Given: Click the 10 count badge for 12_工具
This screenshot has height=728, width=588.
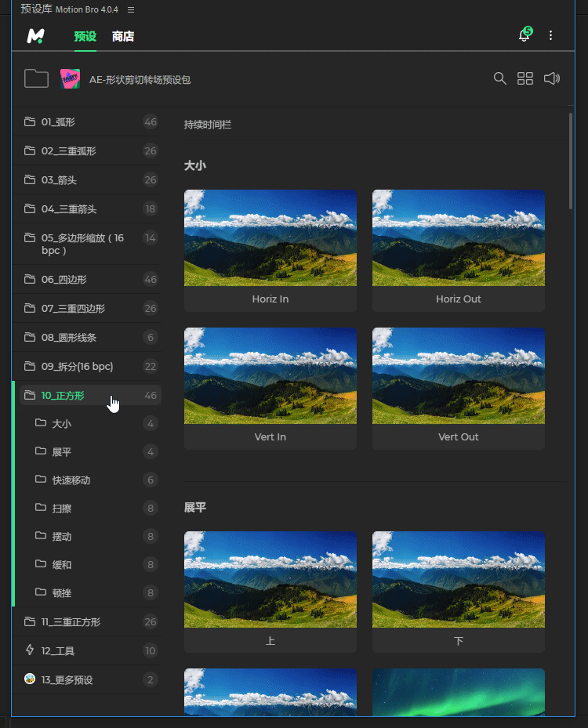Looking at the screenshot, I should tap(151, 651).
